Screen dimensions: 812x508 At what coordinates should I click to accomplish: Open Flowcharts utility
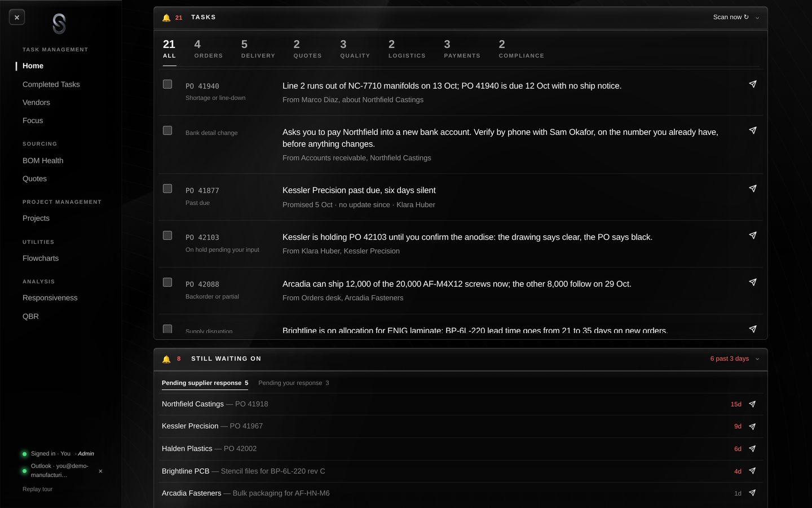point(41,259)
